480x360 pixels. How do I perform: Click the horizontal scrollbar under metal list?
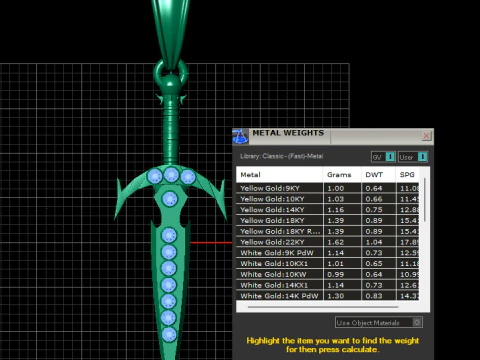point(323,307)
